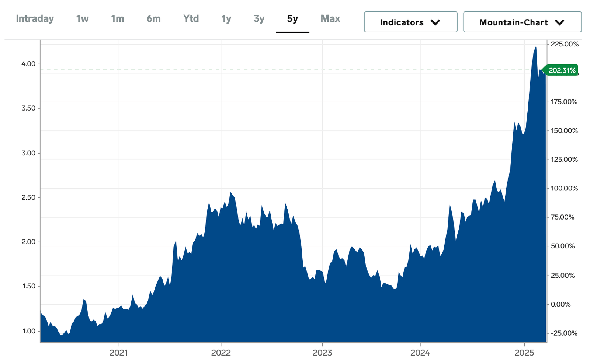Viewport: 590px width, 364px height.
Task: Click the green 202.31% price badge
Action: pyautogui.click(x=561, y=70)
